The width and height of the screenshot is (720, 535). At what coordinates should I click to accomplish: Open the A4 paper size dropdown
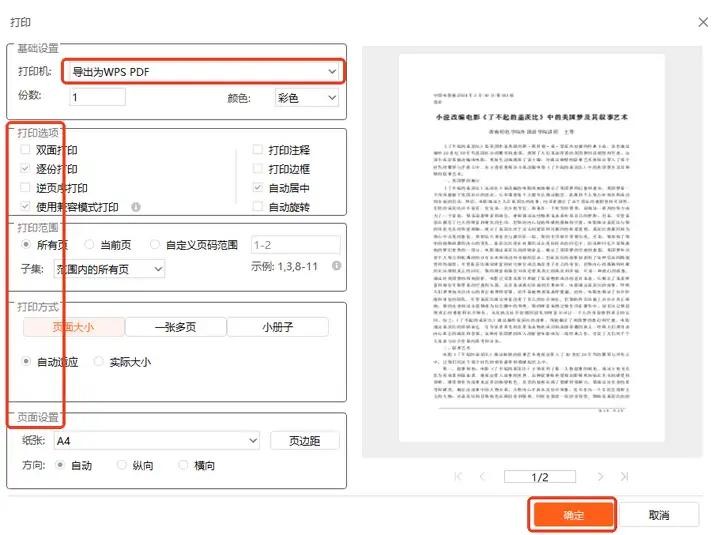coord(156,440)
